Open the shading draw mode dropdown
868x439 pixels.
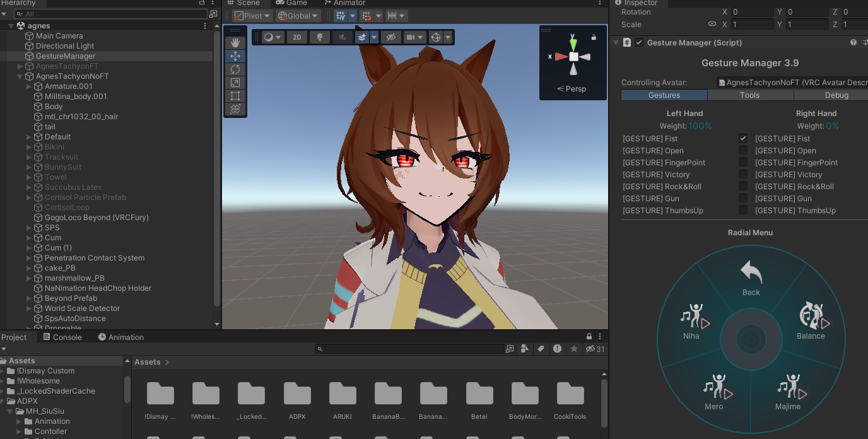point(273,37)
